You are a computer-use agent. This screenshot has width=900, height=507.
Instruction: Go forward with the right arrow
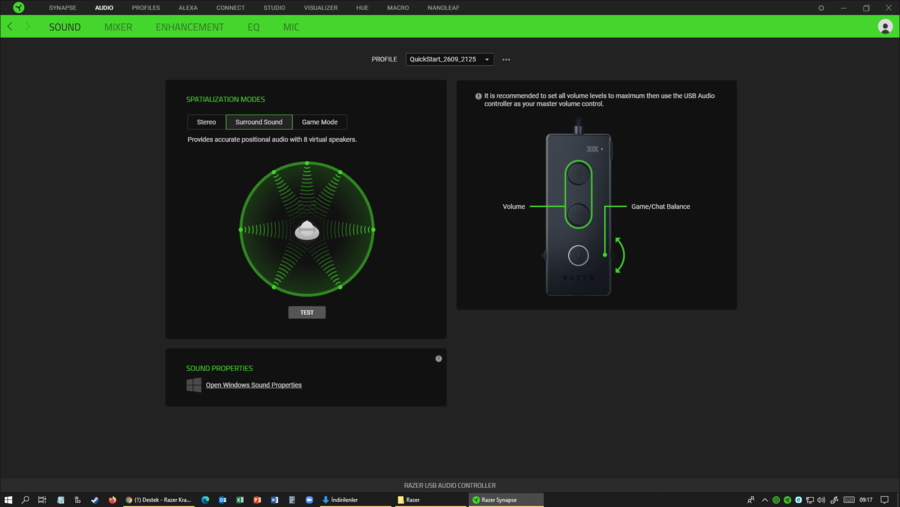point(27,26)
